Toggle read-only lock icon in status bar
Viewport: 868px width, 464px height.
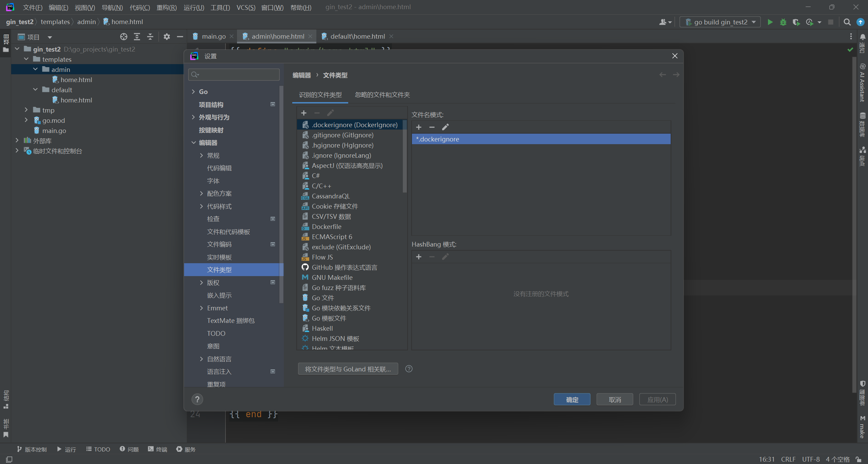(x=859, y=459)
